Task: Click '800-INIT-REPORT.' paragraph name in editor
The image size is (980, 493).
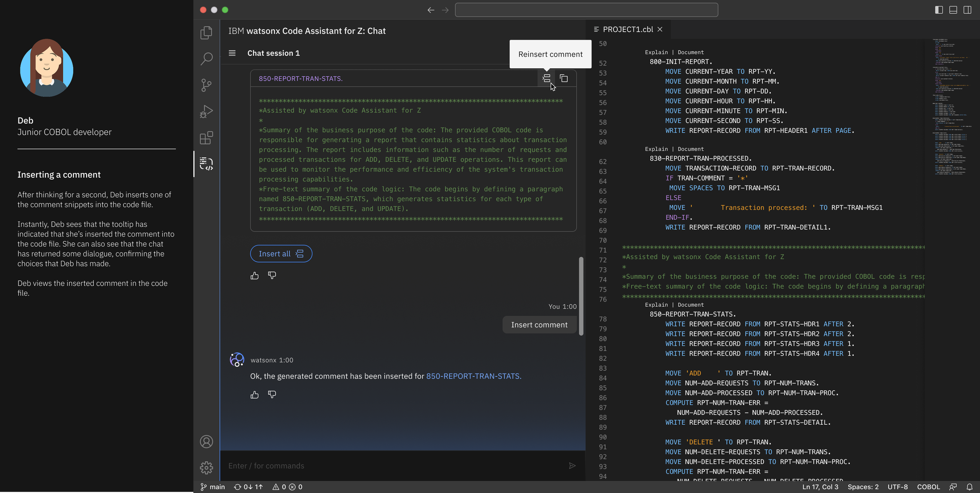Action: 681,62
